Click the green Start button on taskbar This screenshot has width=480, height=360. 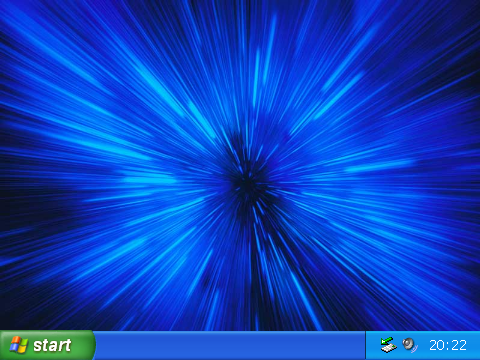click(x=47, y=345)
